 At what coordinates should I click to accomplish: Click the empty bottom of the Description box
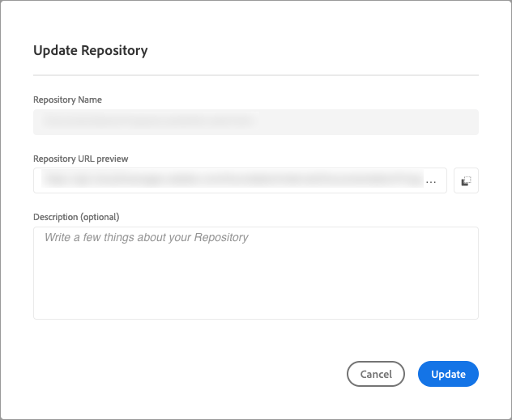[255, 303]
